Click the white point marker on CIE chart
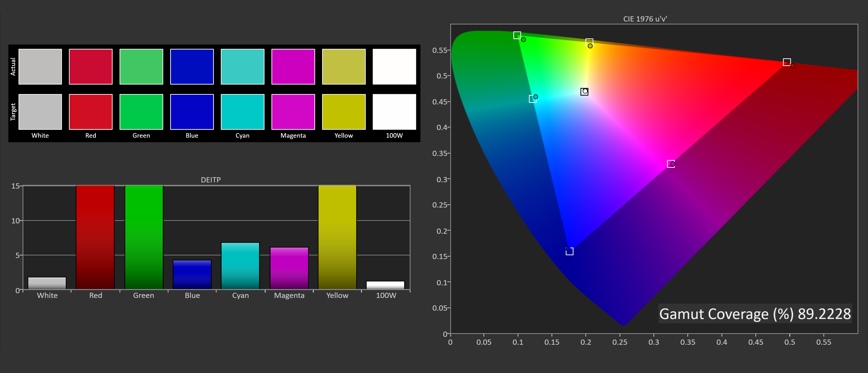Screen dimensions: 868x373 (x=584, y=92)
